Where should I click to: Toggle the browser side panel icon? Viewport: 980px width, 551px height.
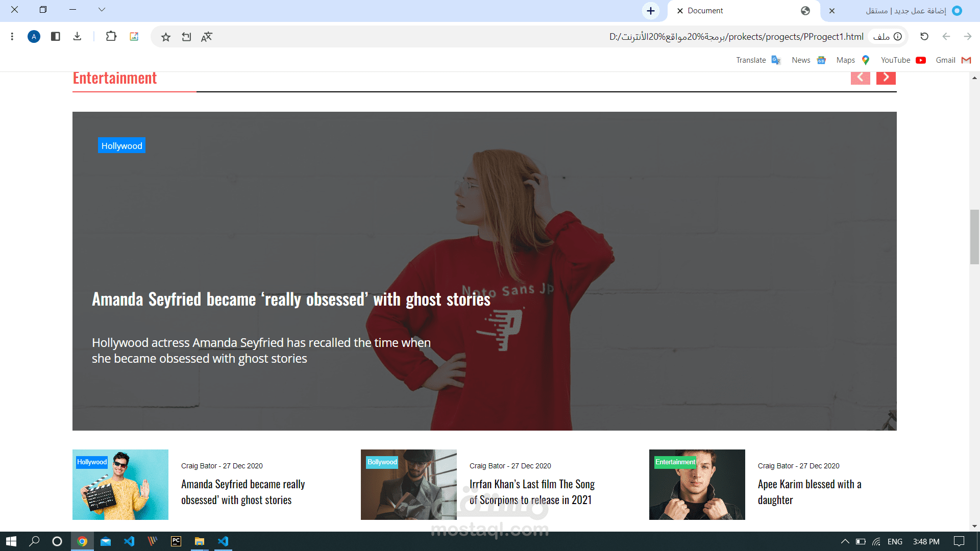[x=56, y=36]
